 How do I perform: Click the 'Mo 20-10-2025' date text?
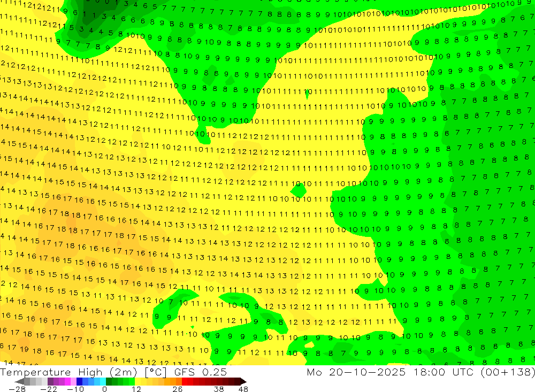point(356,372)
